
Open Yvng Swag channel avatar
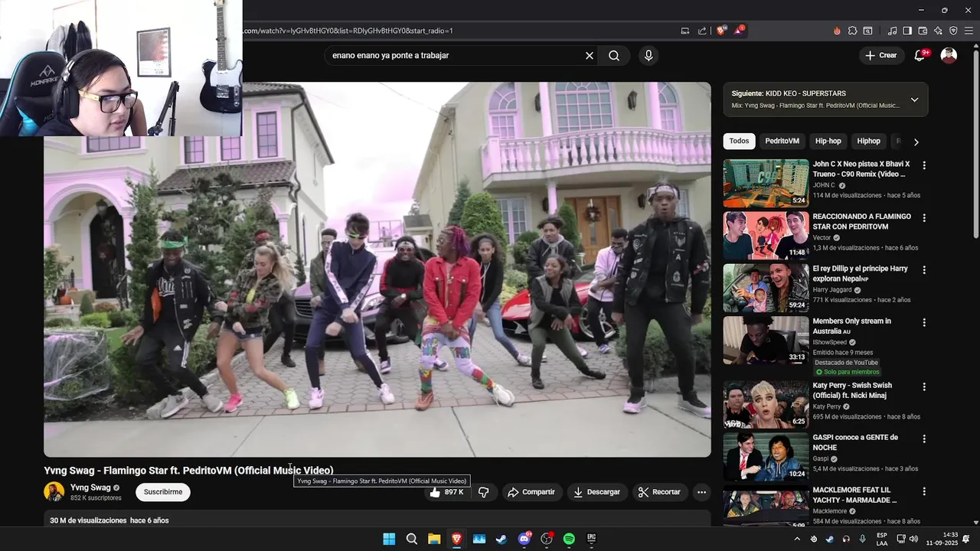point(54,492)
